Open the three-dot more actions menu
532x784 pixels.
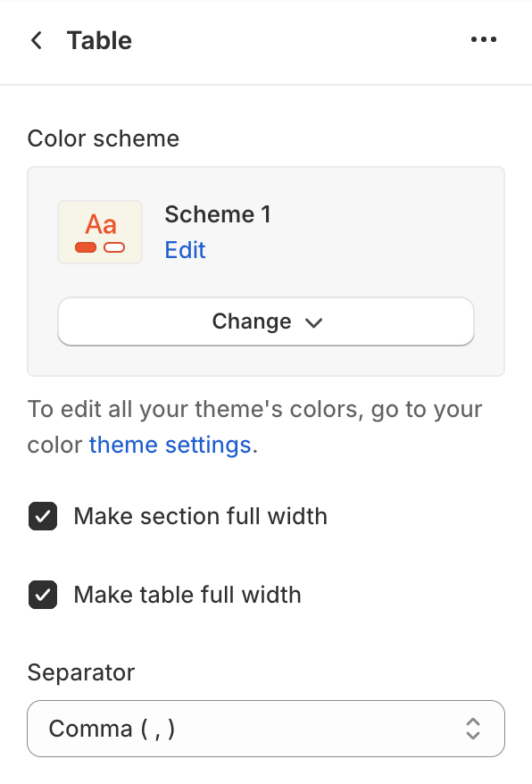(484, 39)
